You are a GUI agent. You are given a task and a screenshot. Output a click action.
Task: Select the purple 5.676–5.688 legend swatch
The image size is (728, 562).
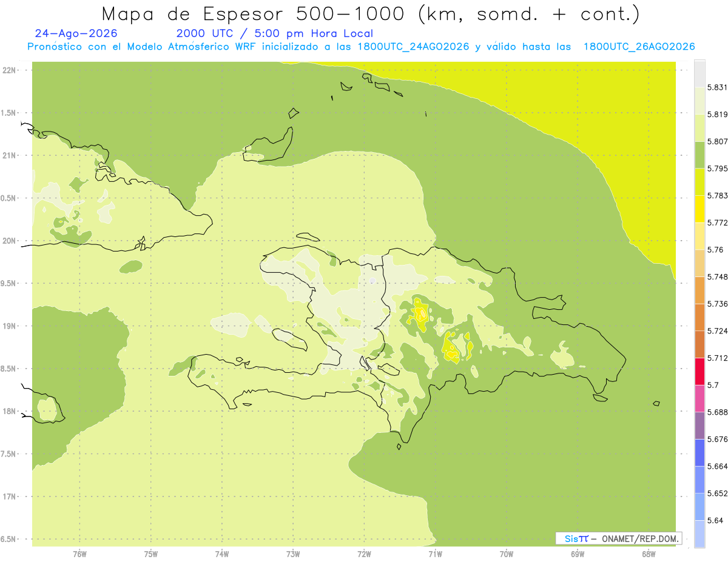point(699,426)
